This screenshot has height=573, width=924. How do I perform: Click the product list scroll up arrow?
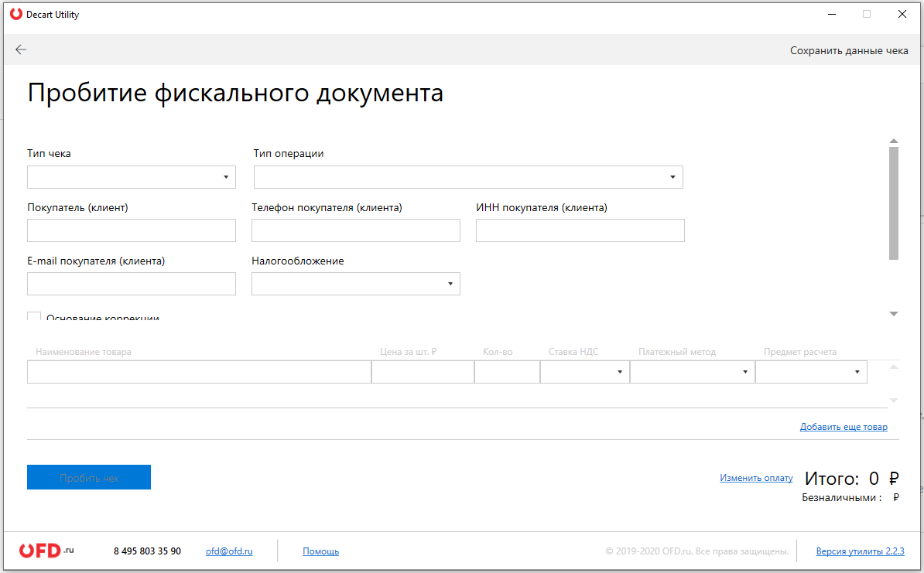894,367
